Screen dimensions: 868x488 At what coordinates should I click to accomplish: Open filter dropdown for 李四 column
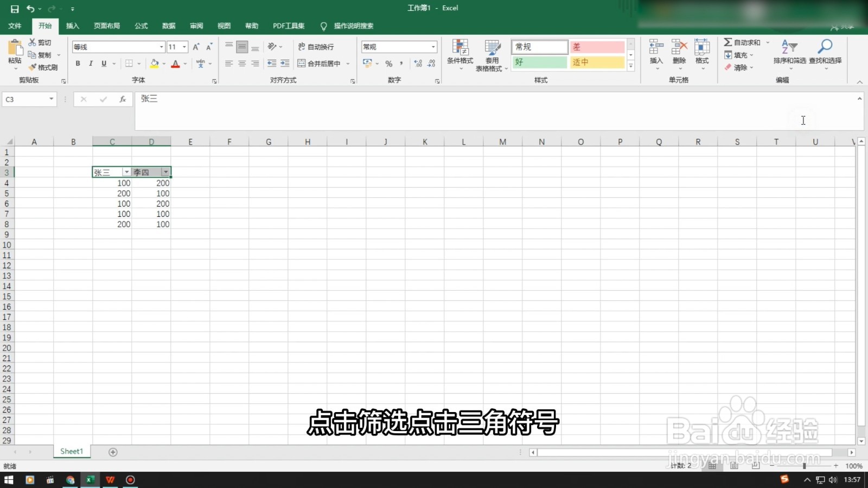pos(165,172)
